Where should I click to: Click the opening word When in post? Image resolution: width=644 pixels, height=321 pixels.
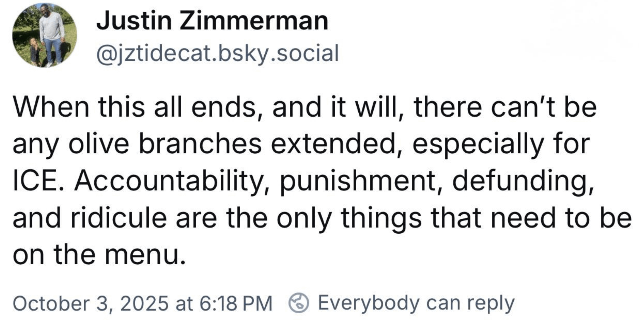pyautogui.click(x=51, y=107)
